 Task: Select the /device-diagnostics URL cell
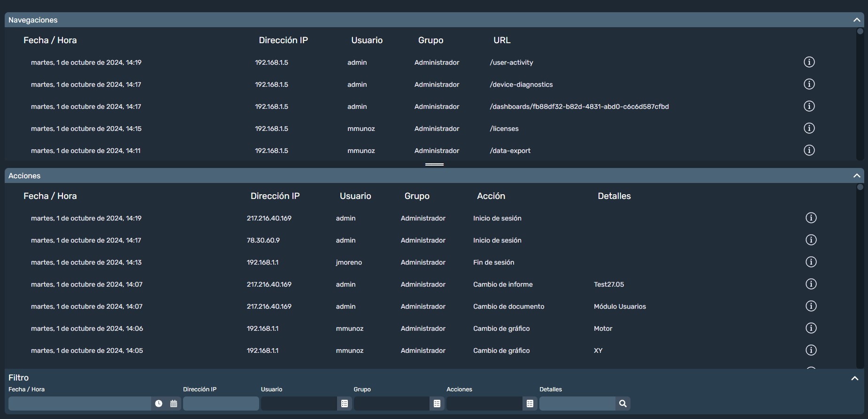tap(521, 84)
